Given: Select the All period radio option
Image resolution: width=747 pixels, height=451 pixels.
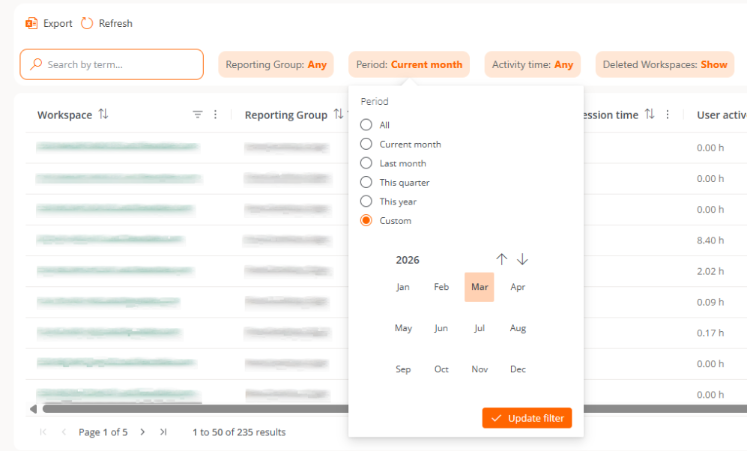Looking at the screenshot, I should pos(366,125).
